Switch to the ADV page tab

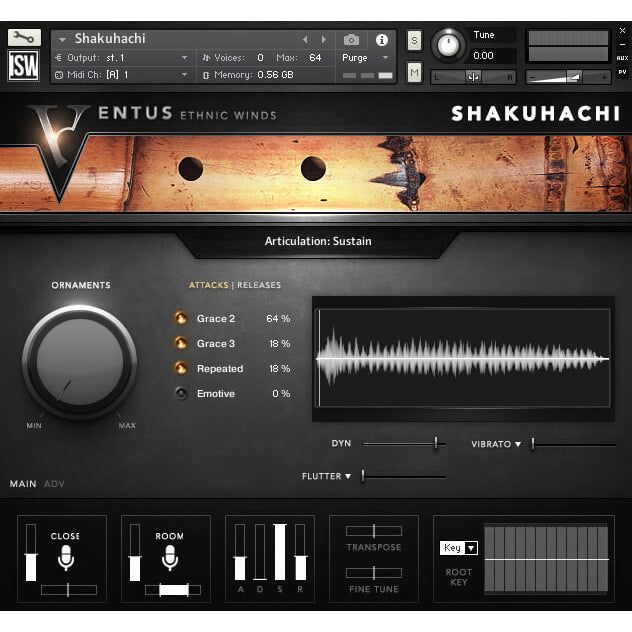54,484
